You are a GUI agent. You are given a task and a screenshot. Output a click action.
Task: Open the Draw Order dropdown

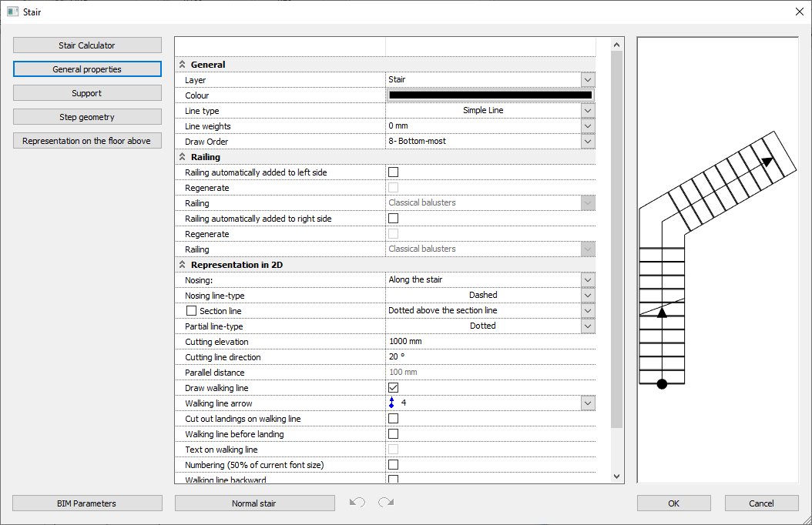[588, 142]
